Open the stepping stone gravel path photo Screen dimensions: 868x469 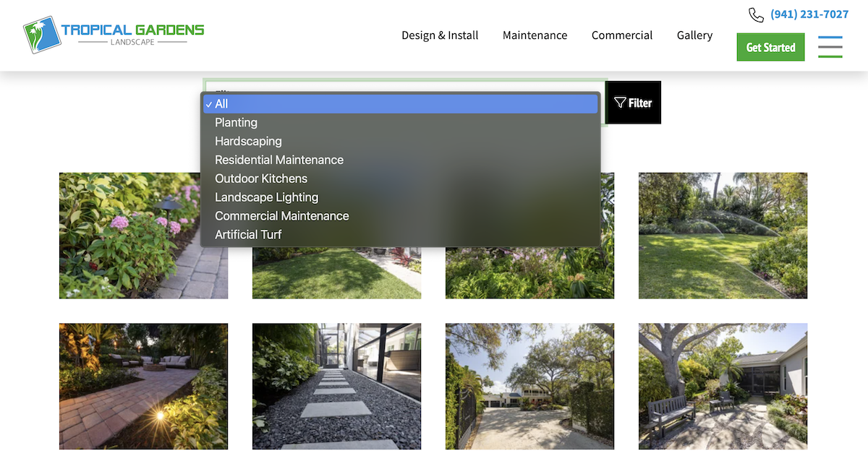(x=336, y=386)
